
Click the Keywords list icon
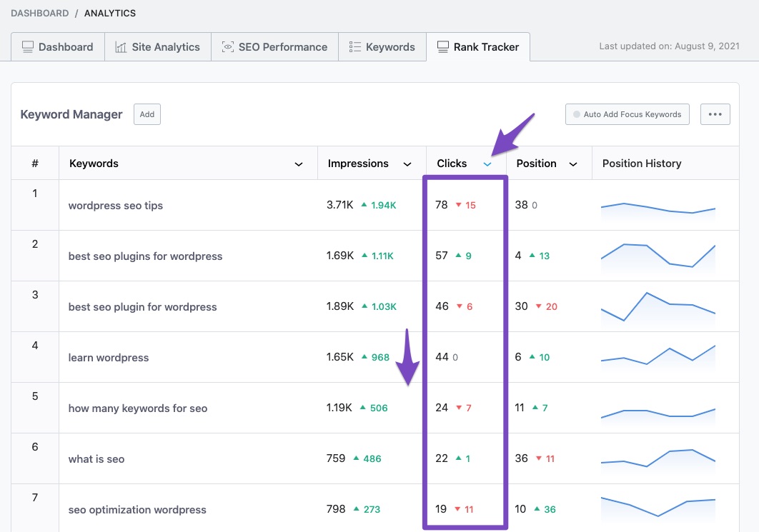click(354, 46)
